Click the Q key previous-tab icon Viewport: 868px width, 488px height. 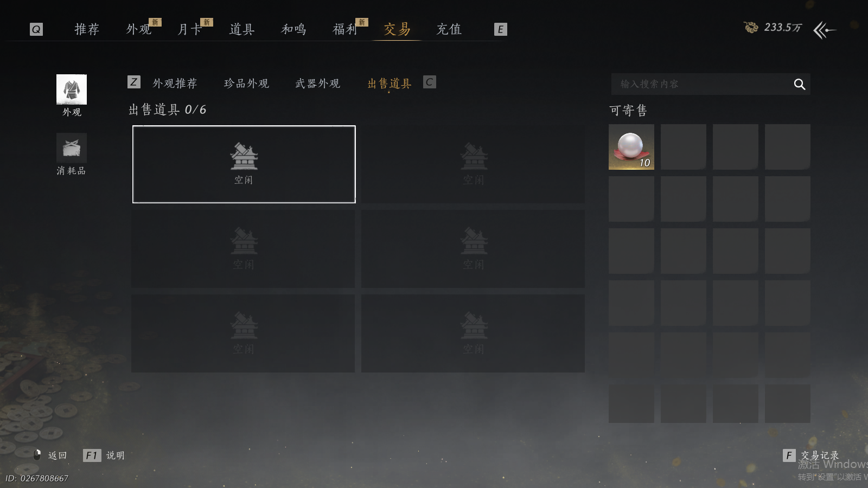pos(36,29)
